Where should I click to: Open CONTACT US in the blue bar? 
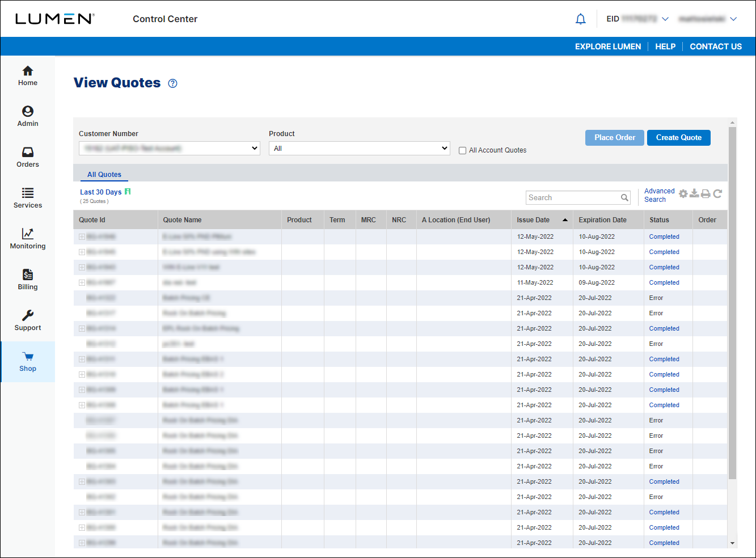[716, 46]
